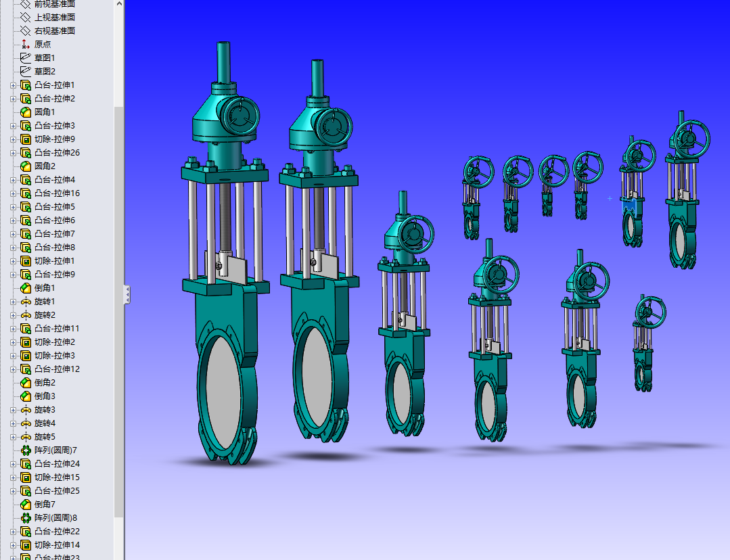Screen dimensions: 730x560
Task: Click the 凸台-拉伸1 extrude feature icon
Action: coord(26,85)
